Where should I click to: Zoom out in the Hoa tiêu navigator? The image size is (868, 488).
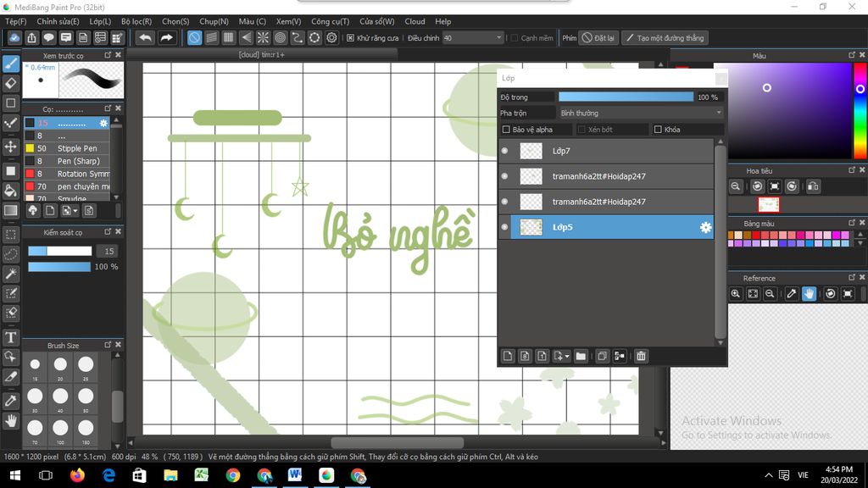pyautogui.click(x=735, y=186)
